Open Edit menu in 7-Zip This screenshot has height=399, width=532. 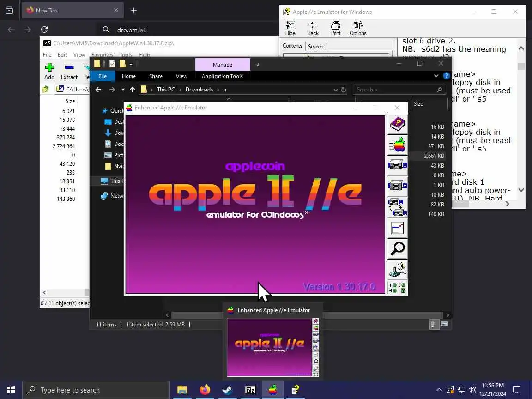coord(62,54)
